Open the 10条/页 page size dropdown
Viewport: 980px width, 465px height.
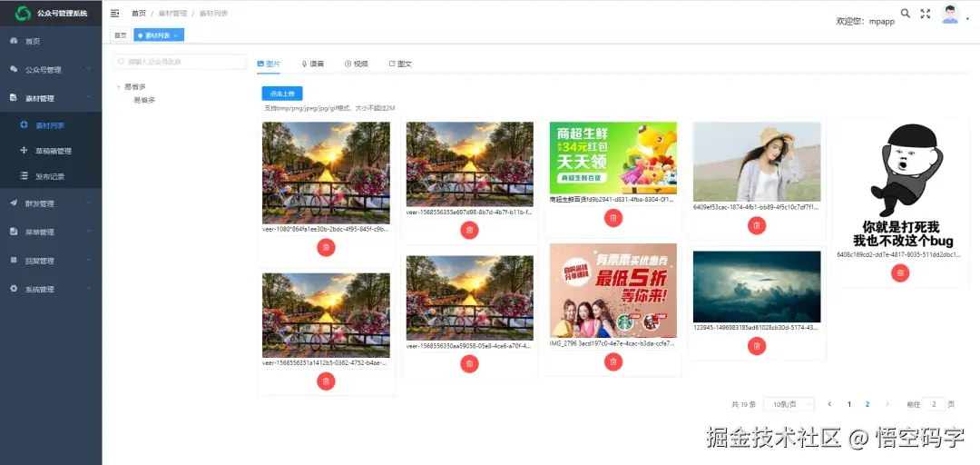tap(789, 404)
